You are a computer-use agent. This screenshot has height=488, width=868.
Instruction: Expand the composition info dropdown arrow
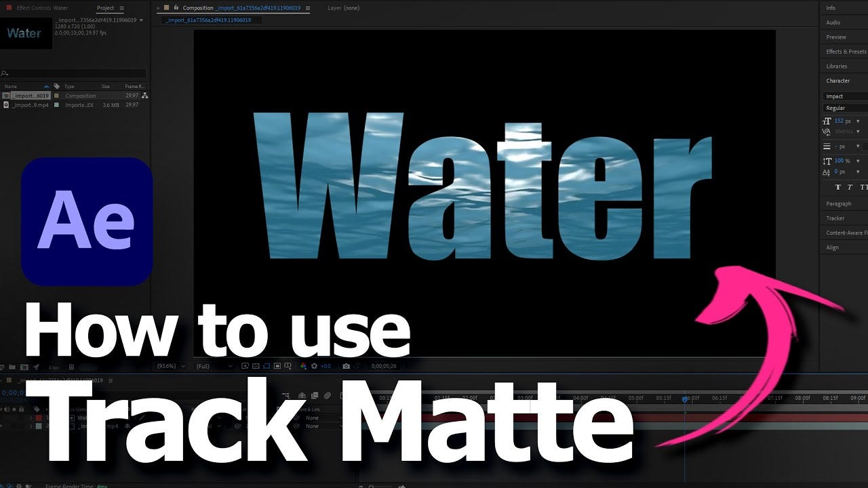pyautogui.click(x=141, y=20)
